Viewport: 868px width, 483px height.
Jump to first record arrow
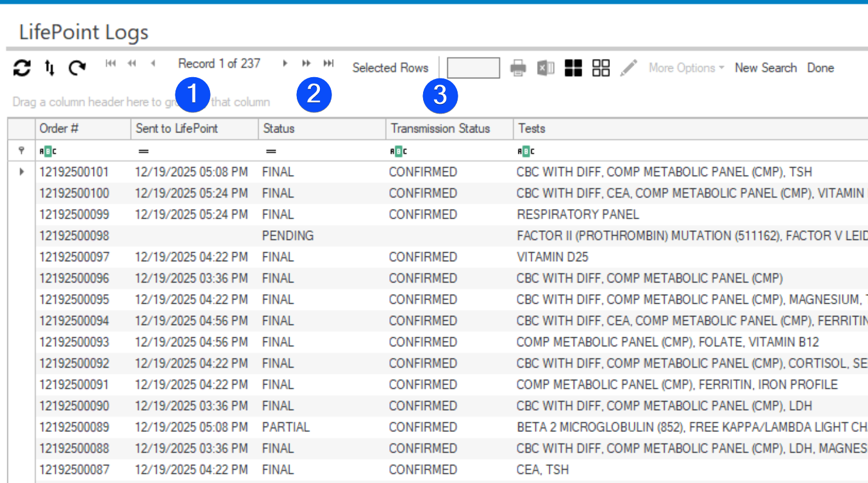tap(110, 63)
